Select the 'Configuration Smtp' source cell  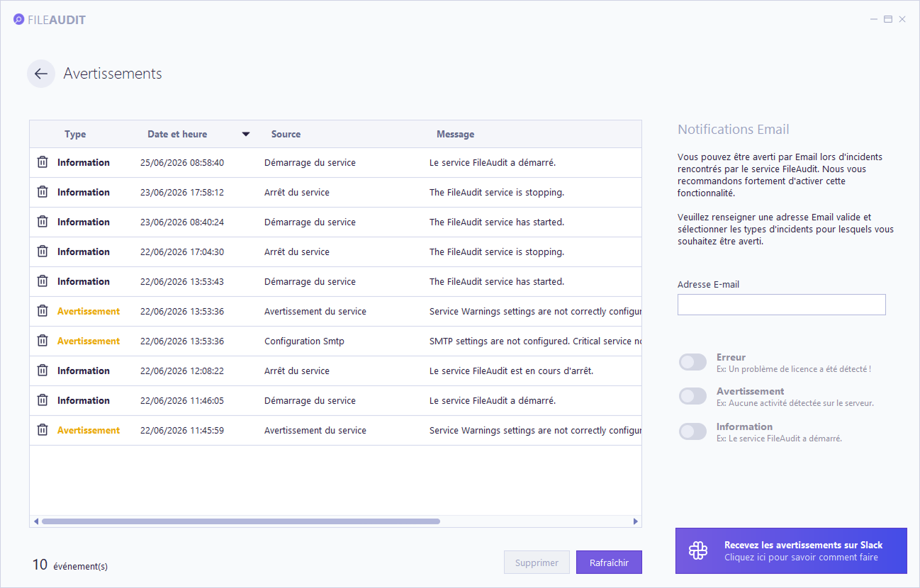point(304,341)
